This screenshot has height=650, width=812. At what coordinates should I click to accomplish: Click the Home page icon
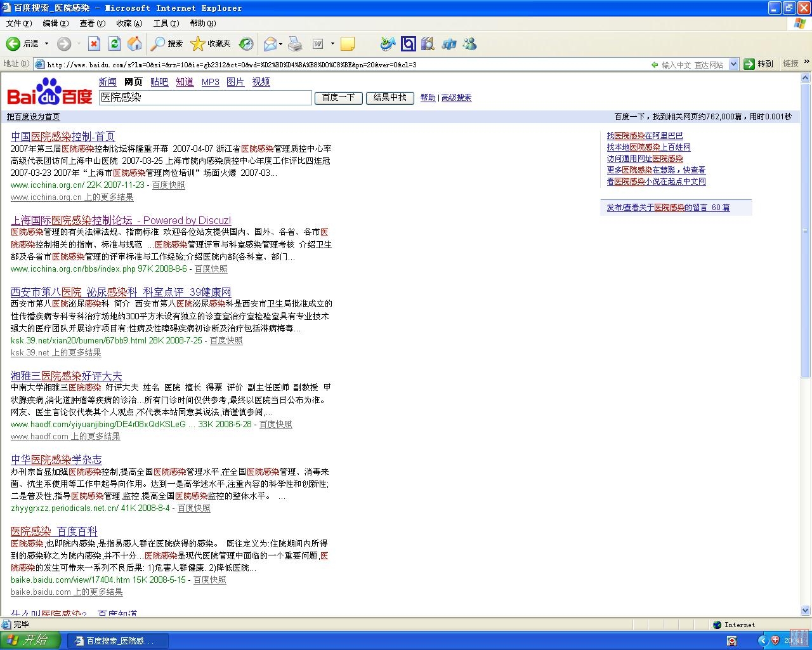134,44
